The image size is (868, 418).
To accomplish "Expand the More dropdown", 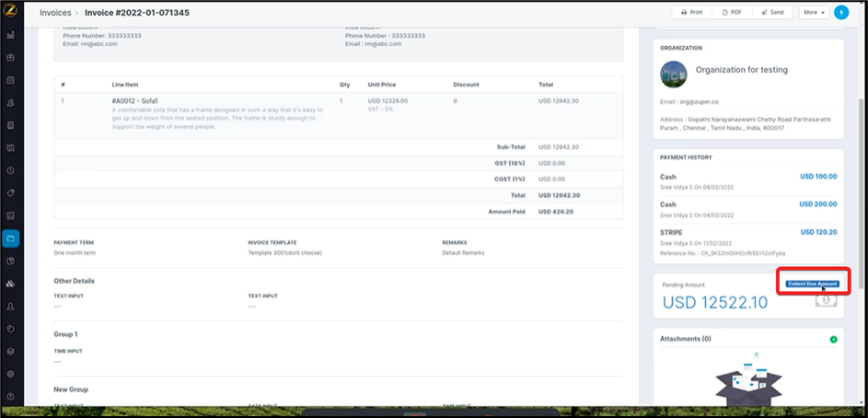I will tap(813, 12).
